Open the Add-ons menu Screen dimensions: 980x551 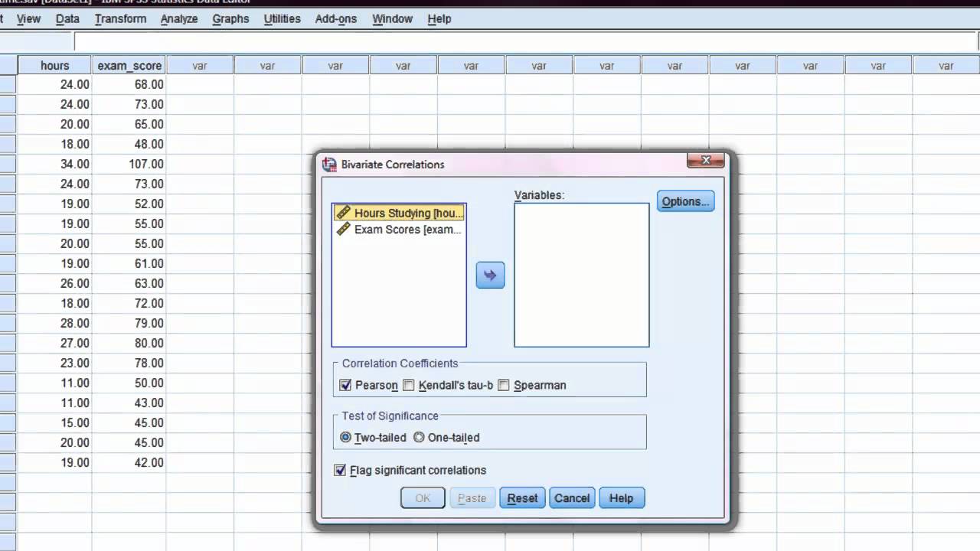pyautogui.click(x=336, y=18)
